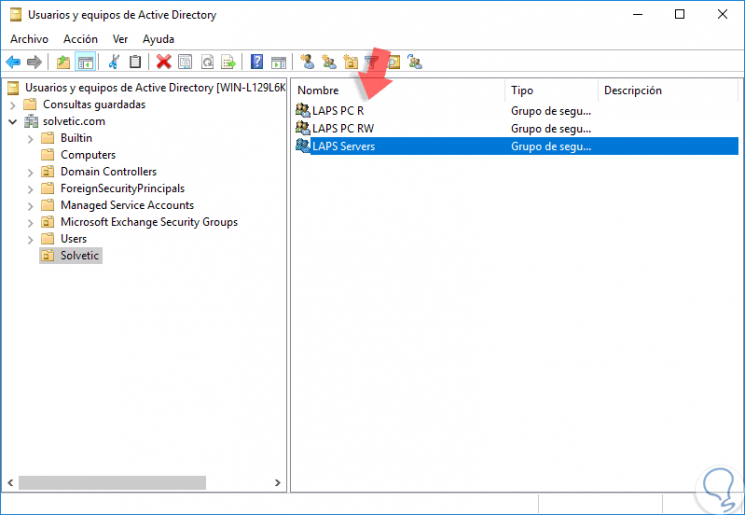The width and height of the screenshot is (745, 515).
Task: Select the ForeignSecurityPrincipals folder
Action: (122, 188)
